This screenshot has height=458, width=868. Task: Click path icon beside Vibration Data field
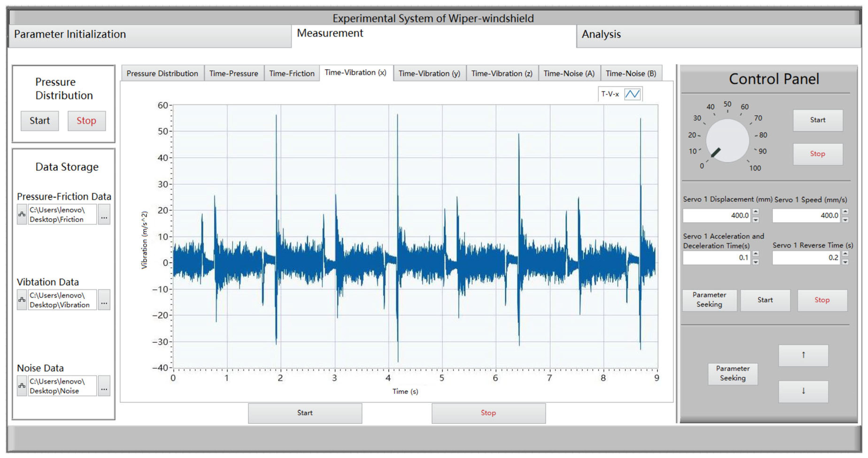22,300
